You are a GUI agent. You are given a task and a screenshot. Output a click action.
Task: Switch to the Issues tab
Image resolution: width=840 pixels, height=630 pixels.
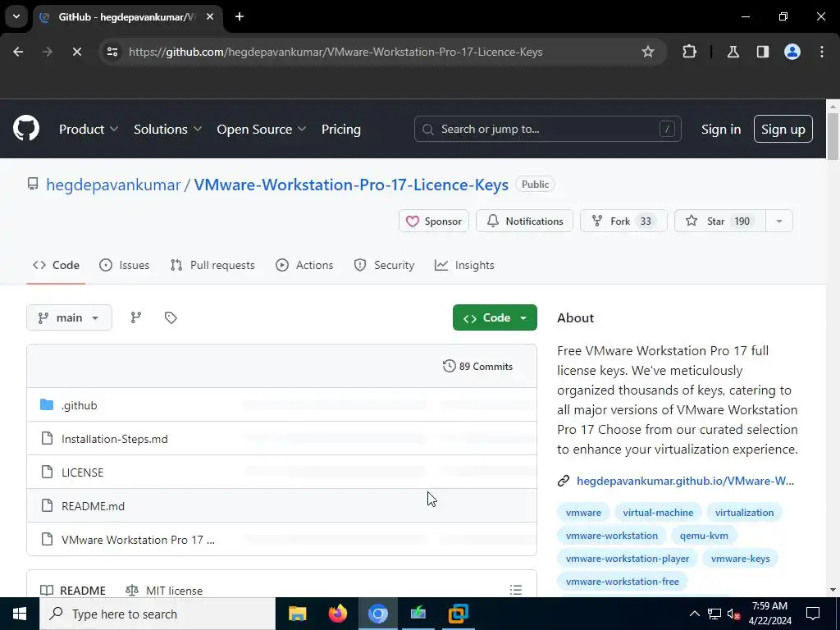pyautogui.click(x=125, y=265)
